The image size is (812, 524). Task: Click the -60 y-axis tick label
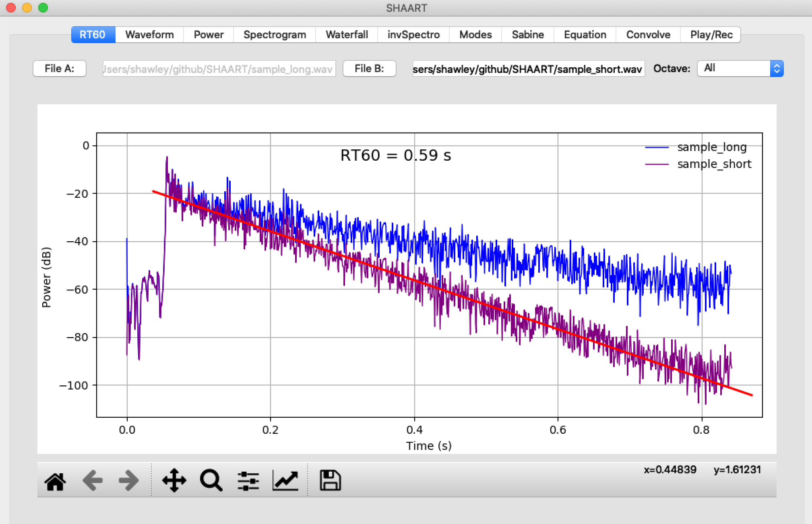[77, 290]
